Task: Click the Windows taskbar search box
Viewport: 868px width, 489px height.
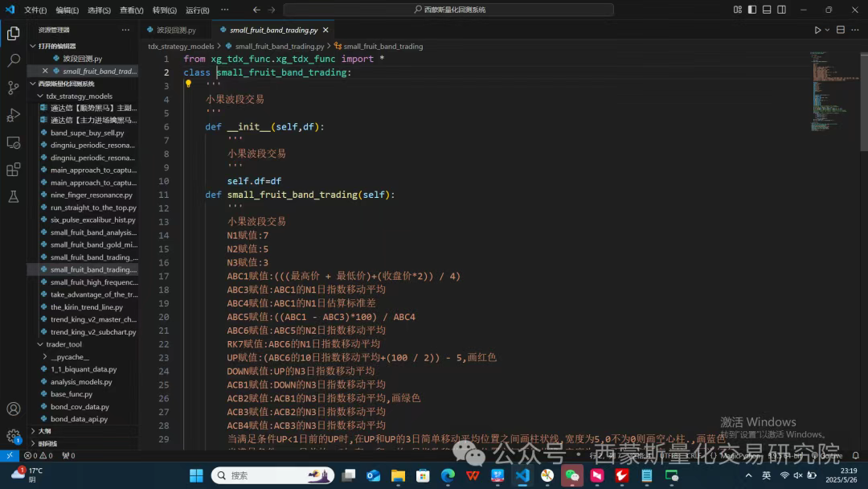Action: [272, 475]
